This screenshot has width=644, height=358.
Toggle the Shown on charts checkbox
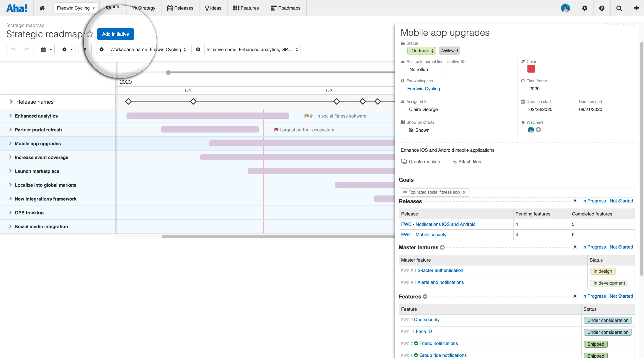(411, 130)
